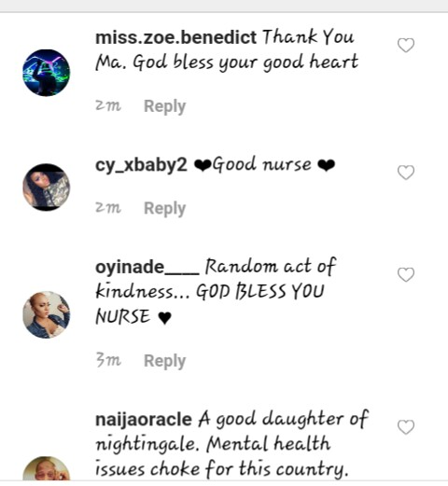
Task: Like miss.zoe.benedict's comment with the heart
Action: (x=406, y=46)
